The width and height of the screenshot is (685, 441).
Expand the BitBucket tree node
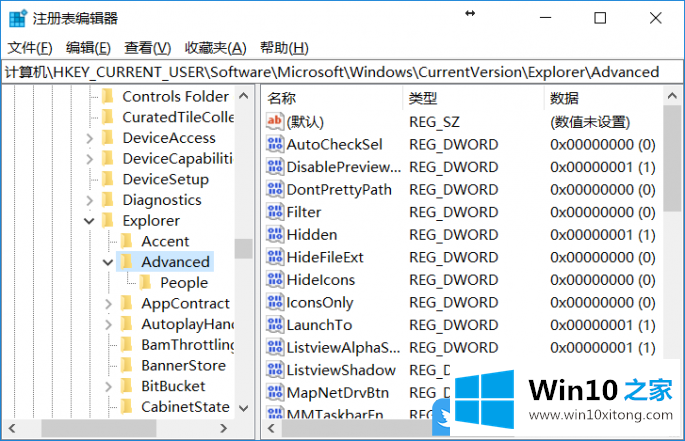(x=108, y=386)
